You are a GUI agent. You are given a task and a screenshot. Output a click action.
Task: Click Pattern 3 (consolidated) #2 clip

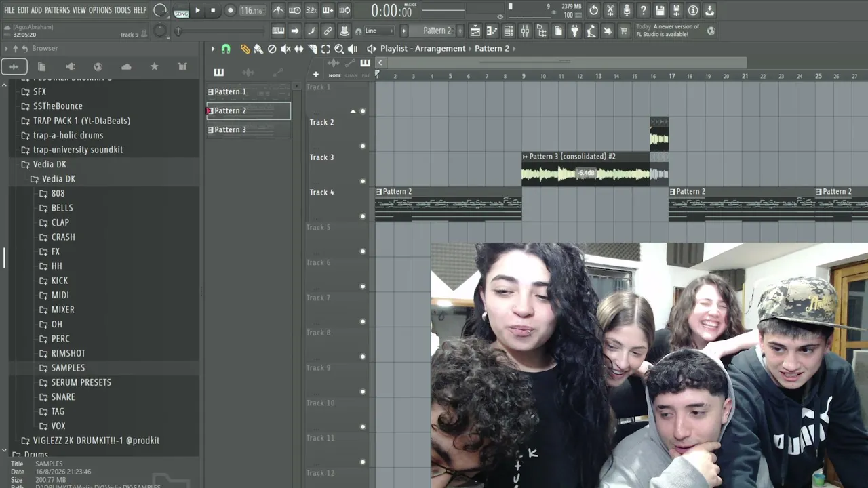[586, 168]
